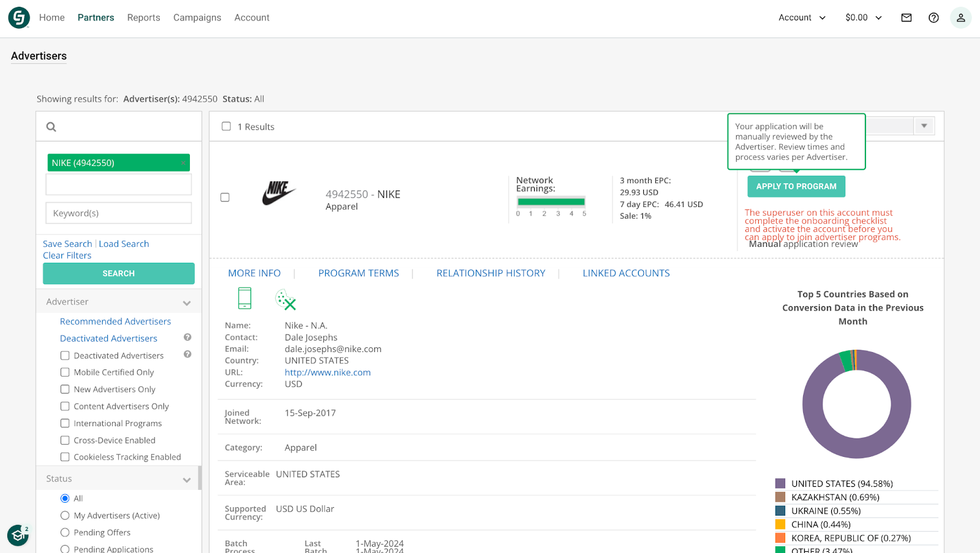Click the KAZAKHSTAN legend swatch

click(x=780, y=497)
